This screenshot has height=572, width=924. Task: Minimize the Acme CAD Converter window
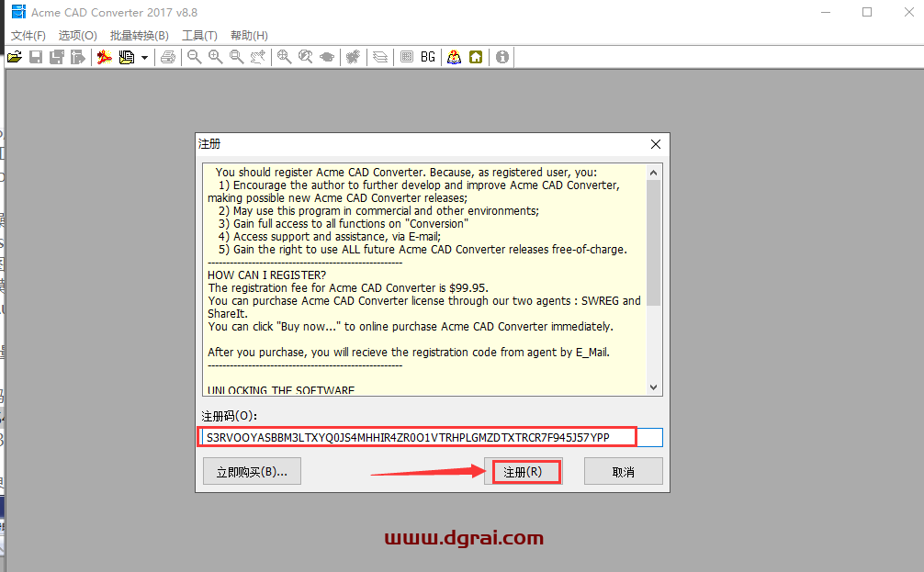[826, 12]
